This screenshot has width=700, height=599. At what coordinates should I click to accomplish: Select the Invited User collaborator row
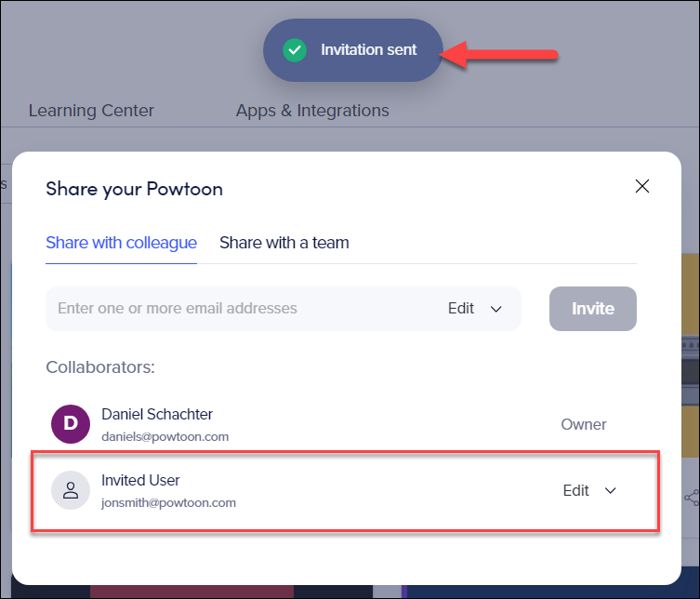pos(345,491)
